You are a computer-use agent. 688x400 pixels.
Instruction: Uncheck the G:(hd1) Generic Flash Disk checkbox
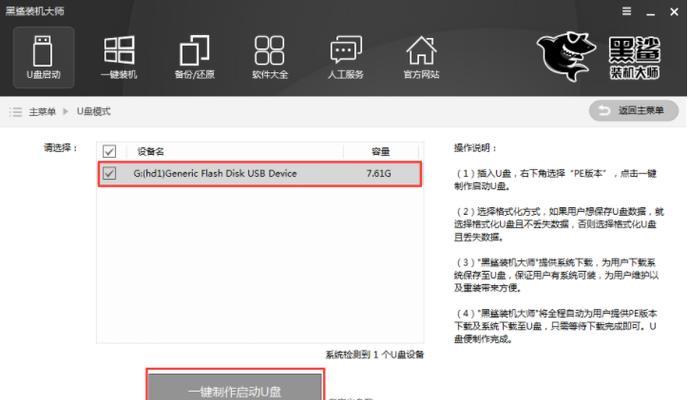109,173
